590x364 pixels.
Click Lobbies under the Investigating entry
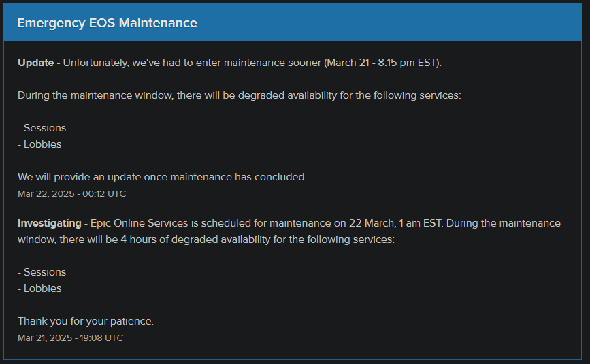point(39,288)
